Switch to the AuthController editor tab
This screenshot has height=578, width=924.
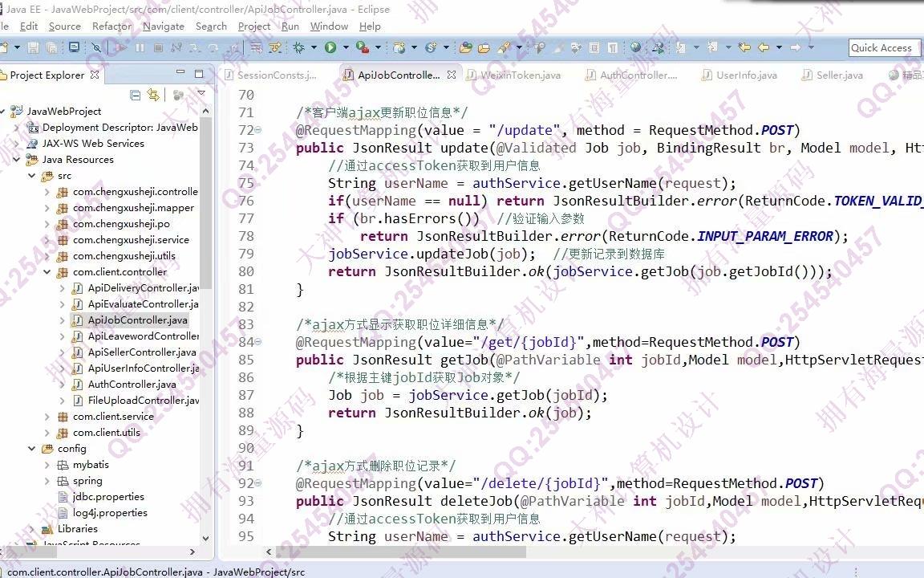[x=632, y=75]
